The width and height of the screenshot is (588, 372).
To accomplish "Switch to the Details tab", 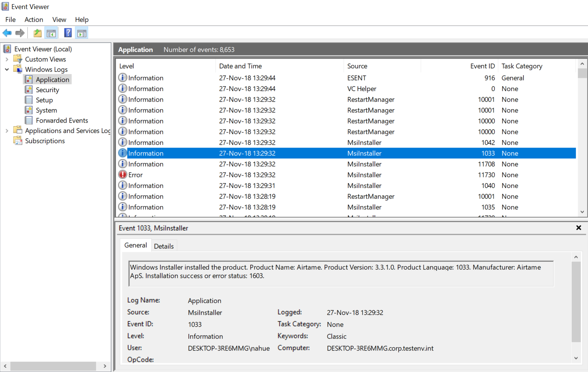I will pyautogui.click(x=164, y=246).
